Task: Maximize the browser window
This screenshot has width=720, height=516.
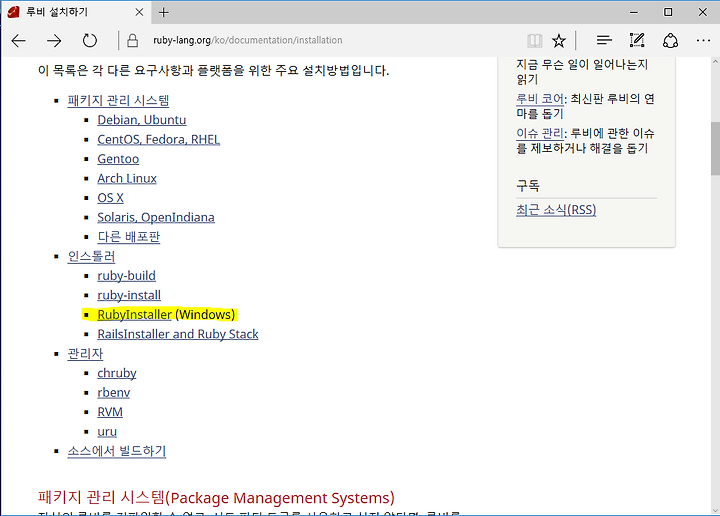Action: [668, 12]
